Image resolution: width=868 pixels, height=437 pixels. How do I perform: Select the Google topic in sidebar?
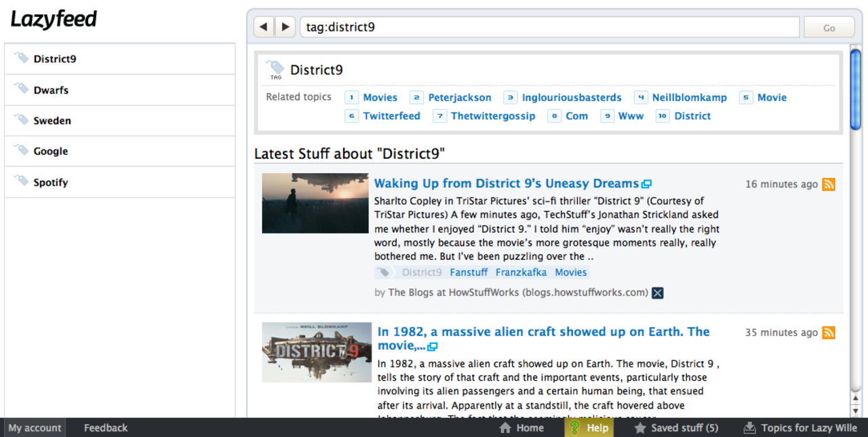pos(51,151)
